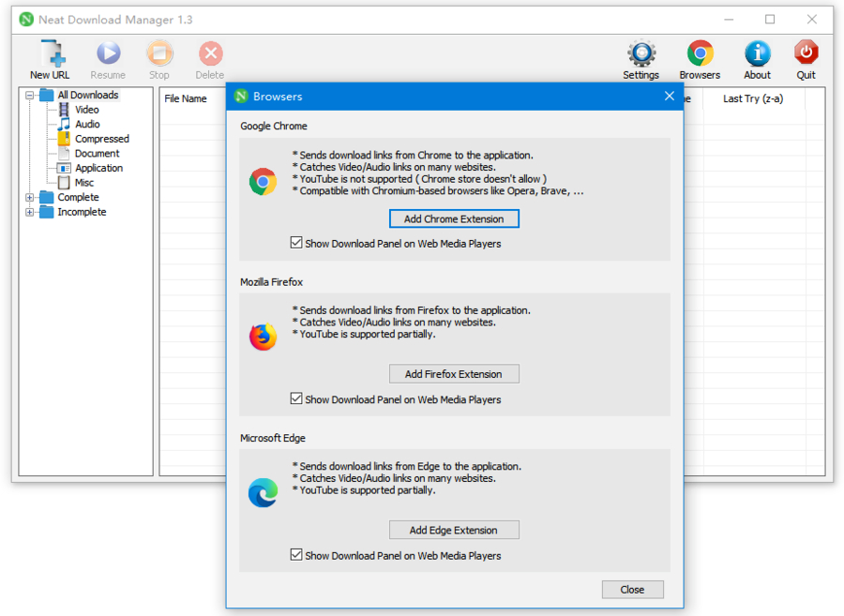Click the Stop toolbar icon

point(159,53)
